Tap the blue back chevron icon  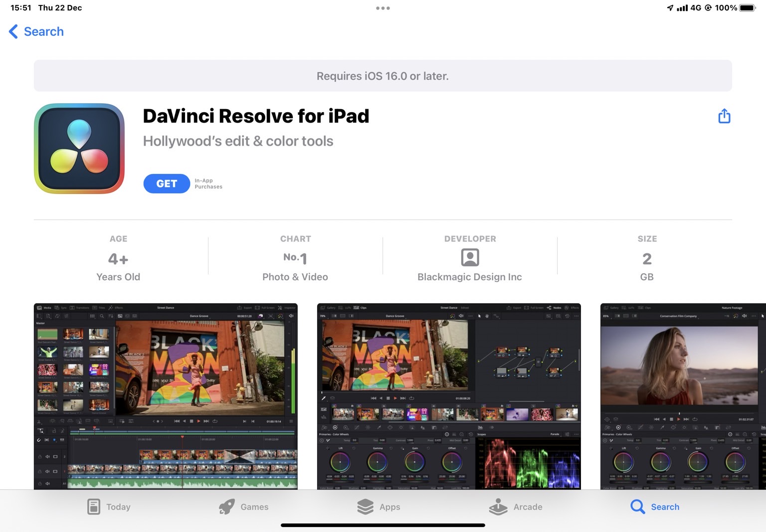click(x=13, y=31)
